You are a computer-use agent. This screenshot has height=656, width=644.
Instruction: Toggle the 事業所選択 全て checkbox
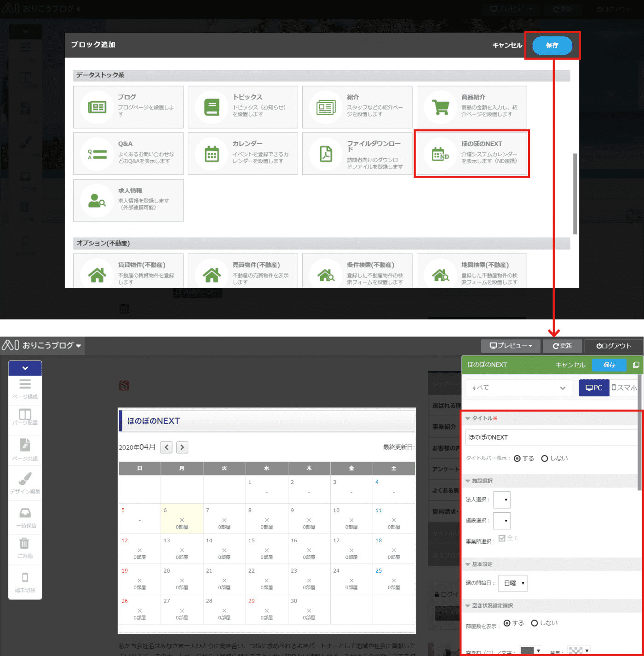tap(502, 538)
